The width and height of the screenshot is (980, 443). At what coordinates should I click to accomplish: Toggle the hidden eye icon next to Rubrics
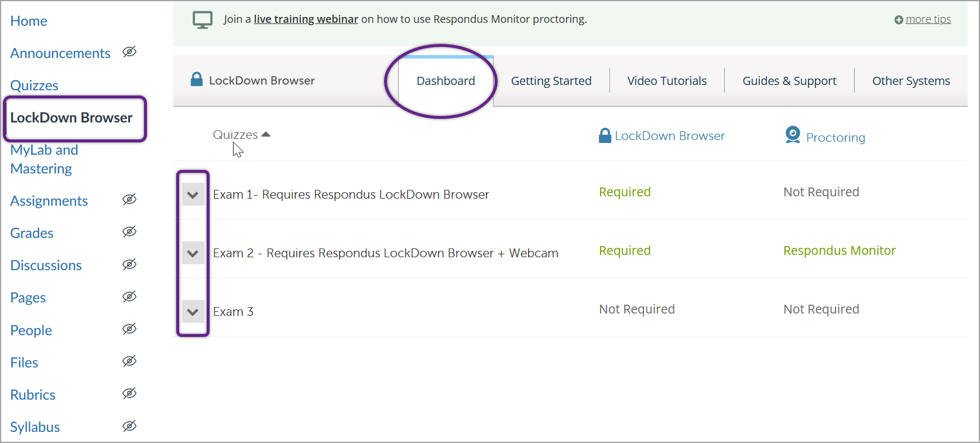click(129, 393)
